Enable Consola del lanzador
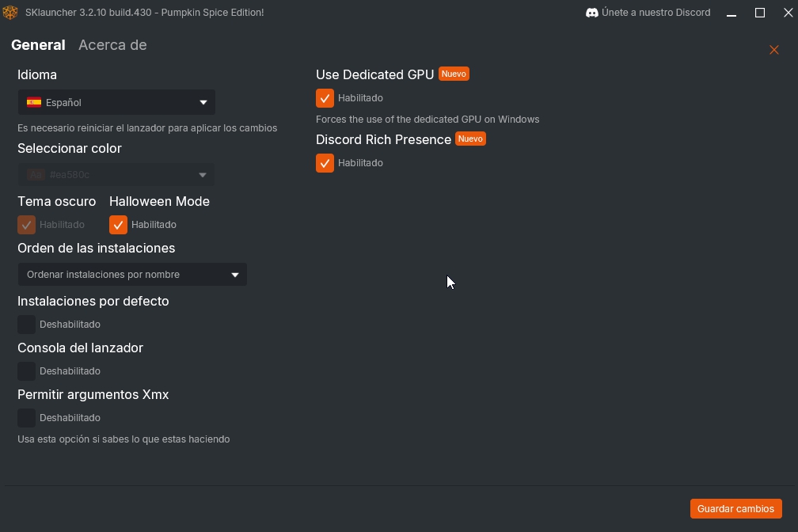Screen dimensions: 798x532 pos(26,370)
